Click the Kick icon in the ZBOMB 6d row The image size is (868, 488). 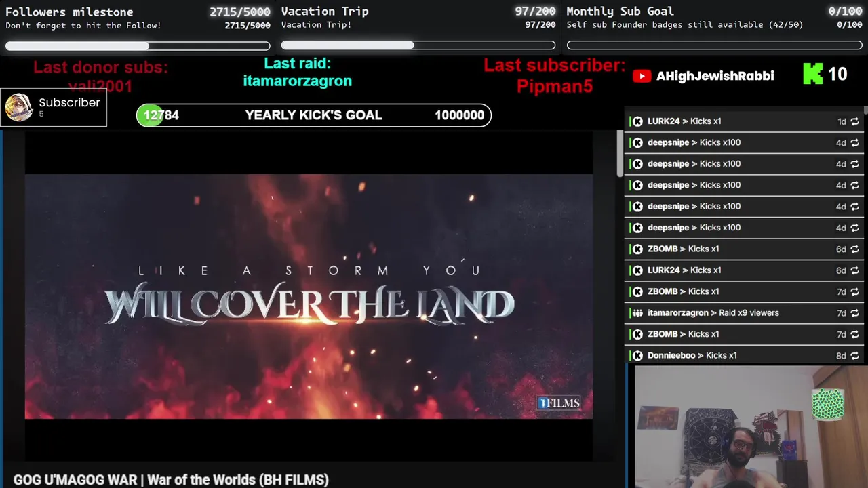(x=637, y=249)
